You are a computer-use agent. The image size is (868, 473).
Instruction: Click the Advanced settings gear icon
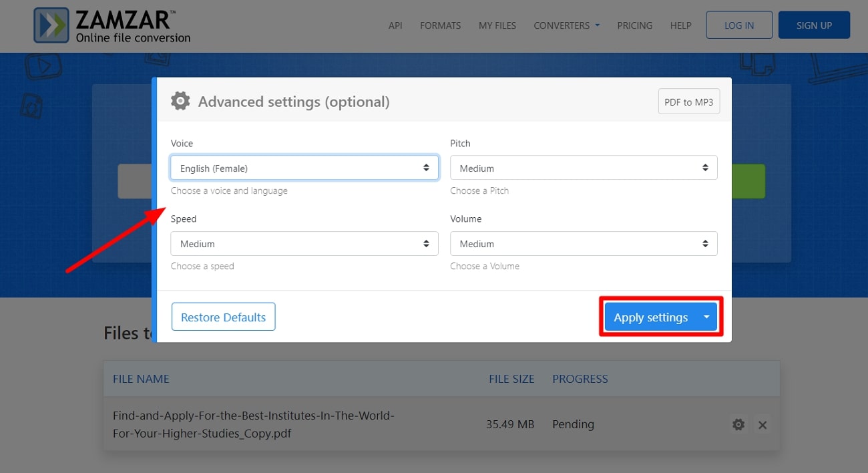180,102
